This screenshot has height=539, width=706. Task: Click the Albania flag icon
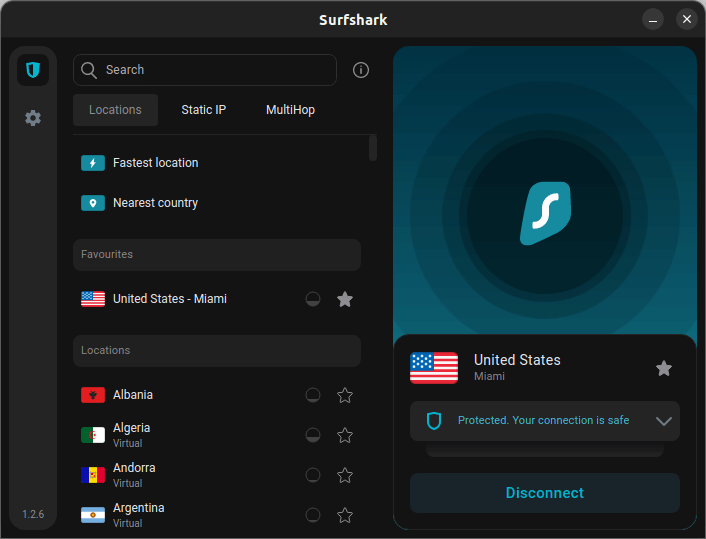tap(93, 395)
